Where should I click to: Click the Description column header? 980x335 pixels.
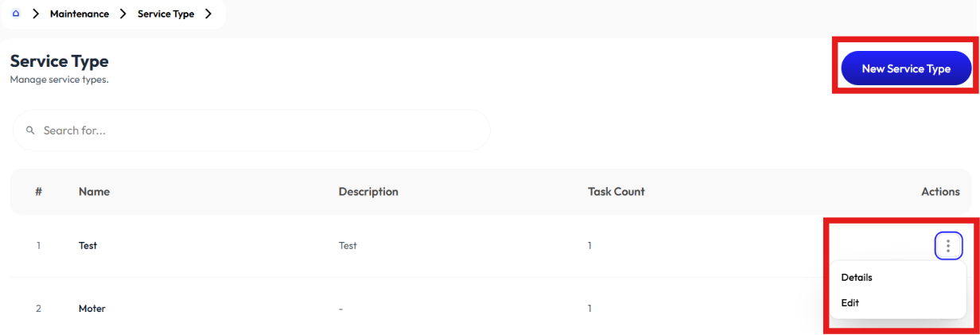coord(368,192)
